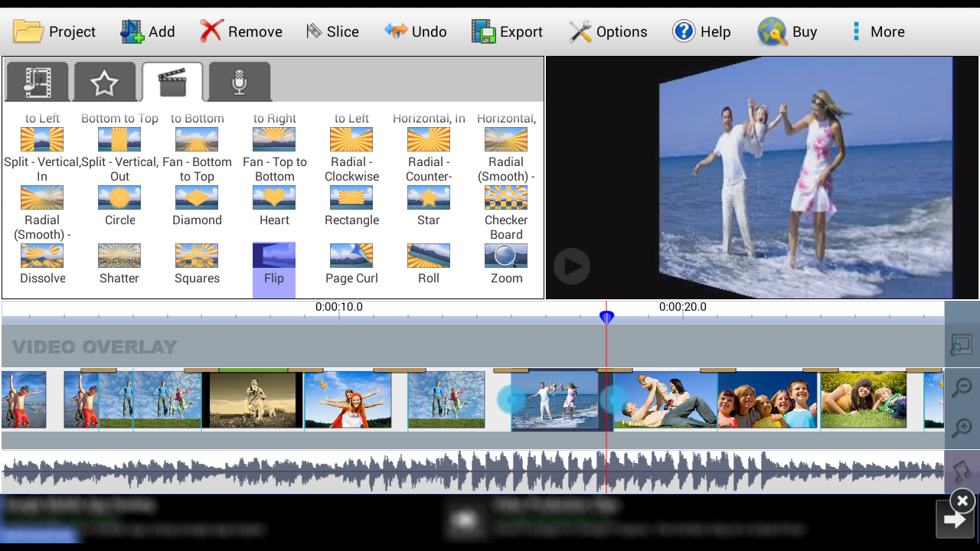This screenshot has height=551, width=980.
Task: Apply the Checker Board transition
Action: (x=506, y=198)
